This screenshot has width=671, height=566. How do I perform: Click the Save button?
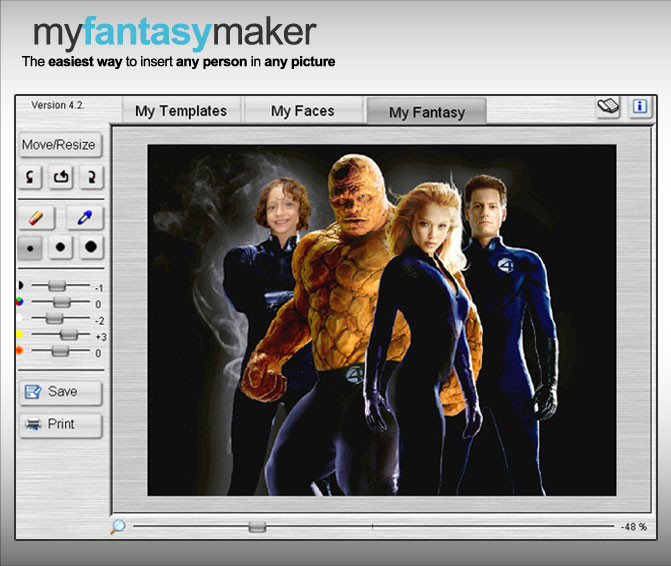pos(61,392)
